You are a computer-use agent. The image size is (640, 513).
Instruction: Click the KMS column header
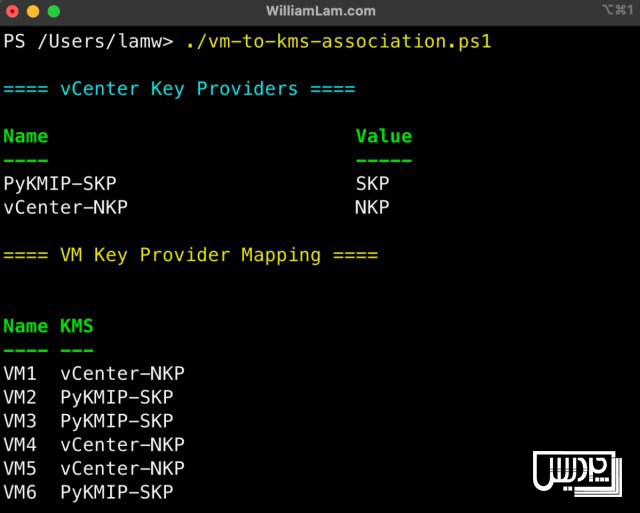click(77, 326)
